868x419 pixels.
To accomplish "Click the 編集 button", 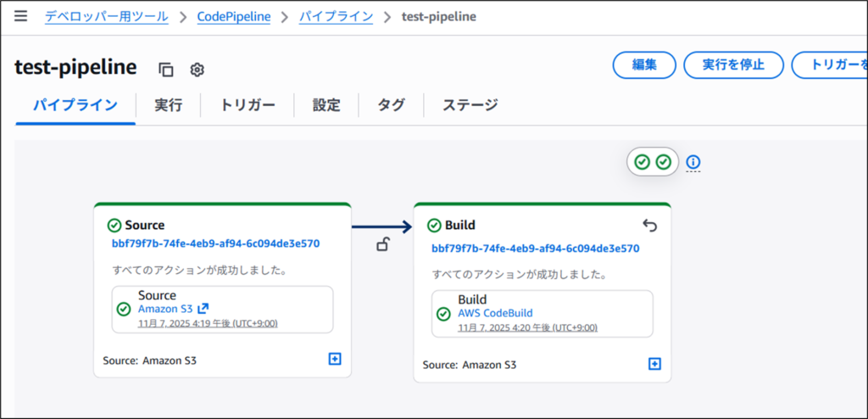I will point(644,65).
